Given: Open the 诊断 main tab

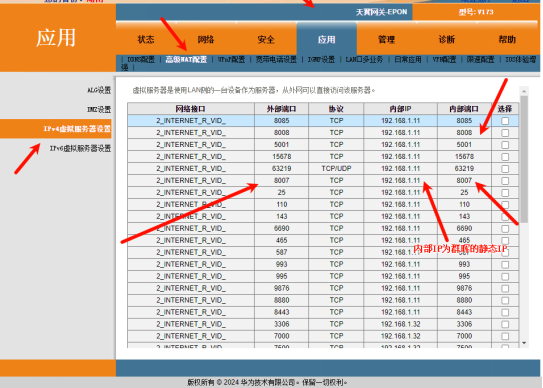Looking at the screenshot, I should pos(447,39).
